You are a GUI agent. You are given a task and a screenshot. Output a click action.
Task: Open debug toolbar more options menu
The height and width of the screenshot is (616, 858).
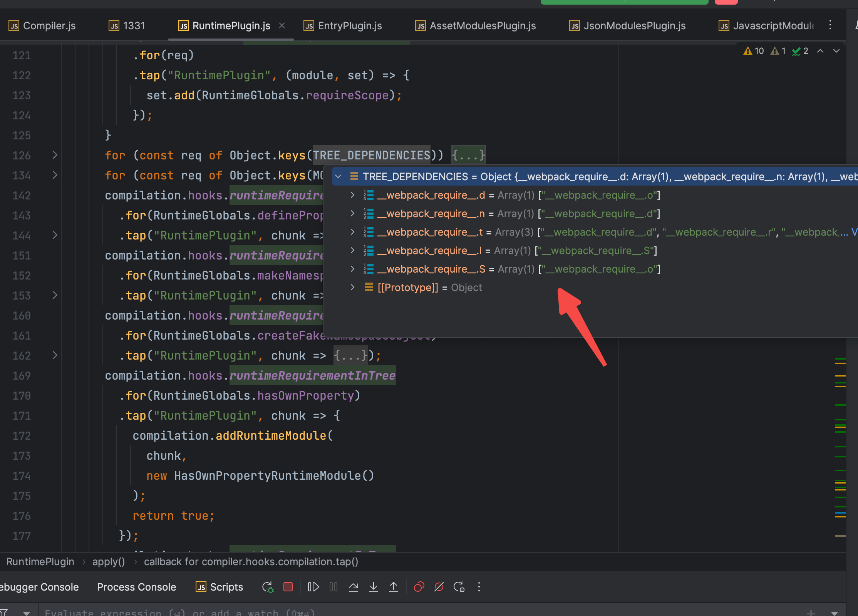tap(479, 587)
